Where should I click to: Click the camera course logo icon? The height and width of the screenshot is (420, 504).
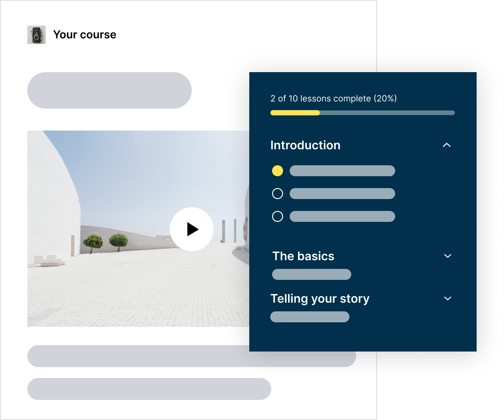(37, 34)
